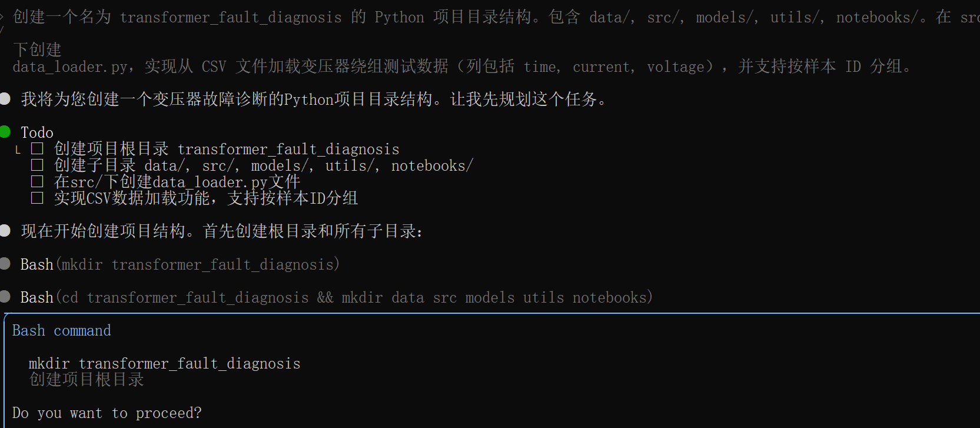Expand the Bash(cd transformer_fault_diagnosis && mkdir...) call

335,297
